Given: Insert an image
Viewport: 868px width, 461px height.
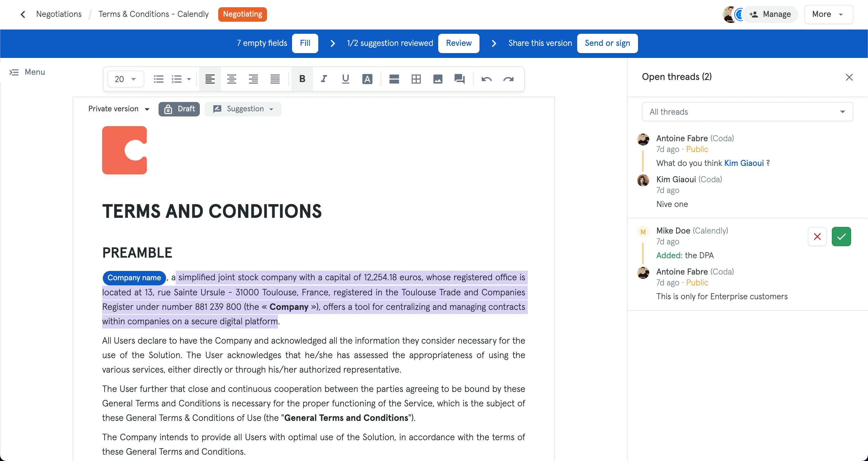Looking at the screenshot, I should coord(437,79).
